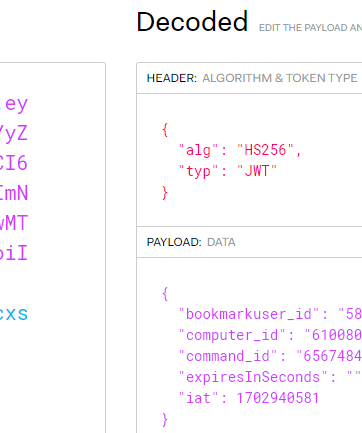
Task: Click the "command_id" key in payload
Action: (x=228, y=356)
